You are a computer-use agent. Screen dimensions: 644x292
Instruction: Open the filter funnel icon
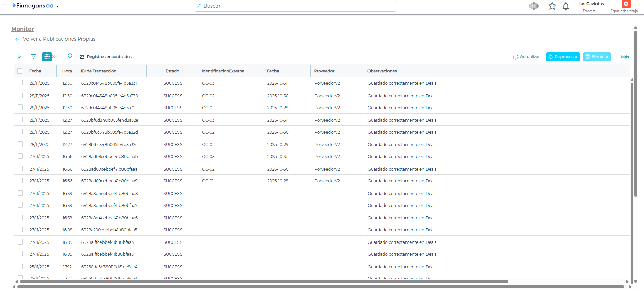[x=33, y=57]
